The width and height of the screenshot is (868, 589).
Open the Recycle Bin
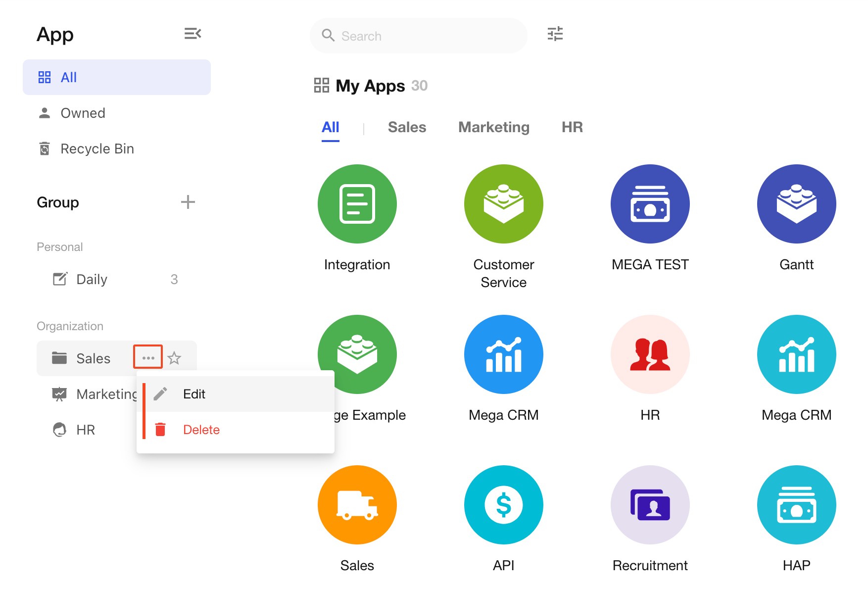coord(97,149)
